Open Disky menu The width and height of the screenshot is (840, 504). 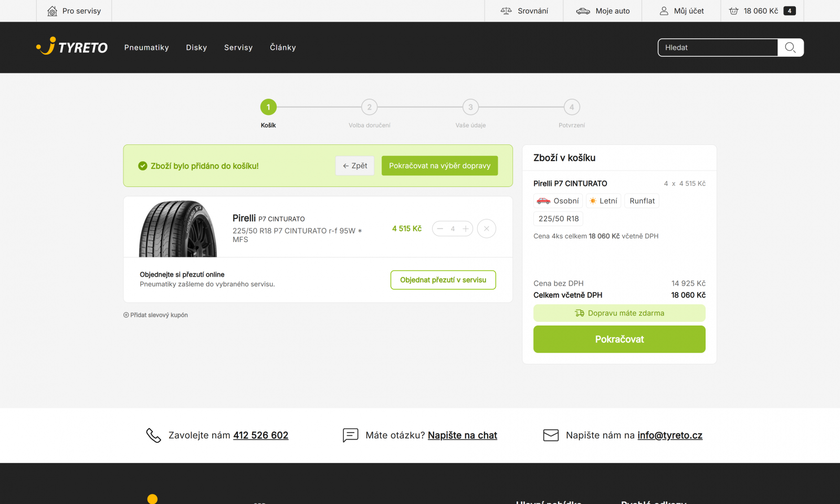click(196, 47)
